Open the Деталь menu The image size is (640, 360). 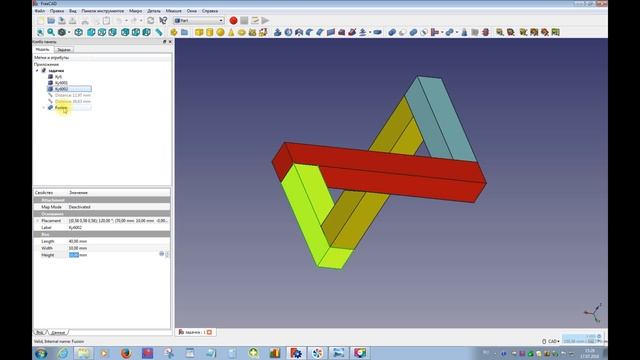(x=154, y=11)
